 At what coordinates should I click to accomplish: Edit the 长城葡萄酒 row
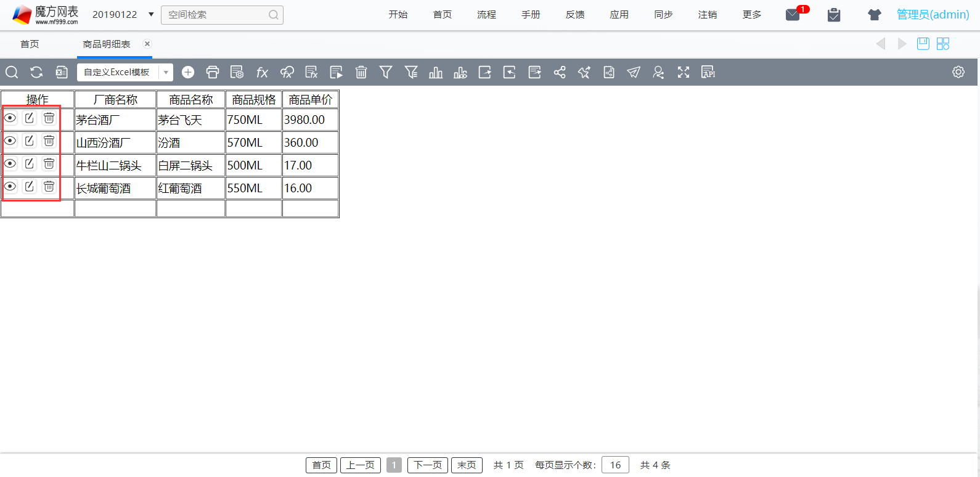(x=29, y=186)
